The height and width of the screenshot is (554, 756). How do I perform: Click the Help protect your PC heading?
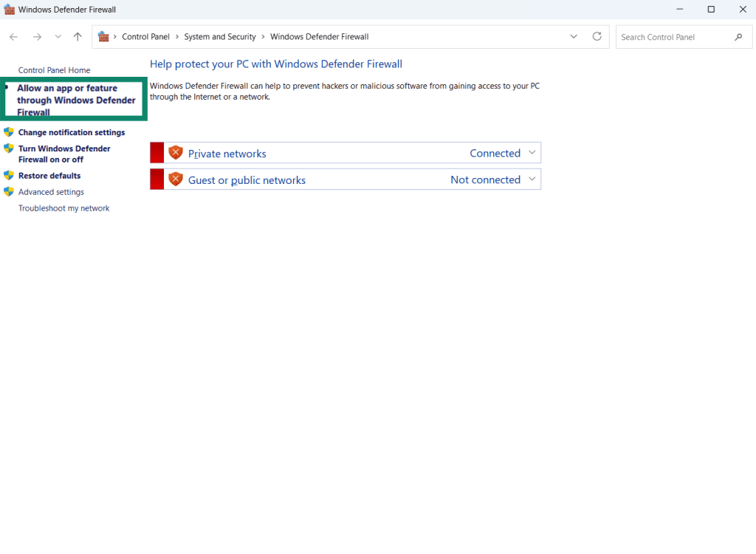tap(276, 64)
